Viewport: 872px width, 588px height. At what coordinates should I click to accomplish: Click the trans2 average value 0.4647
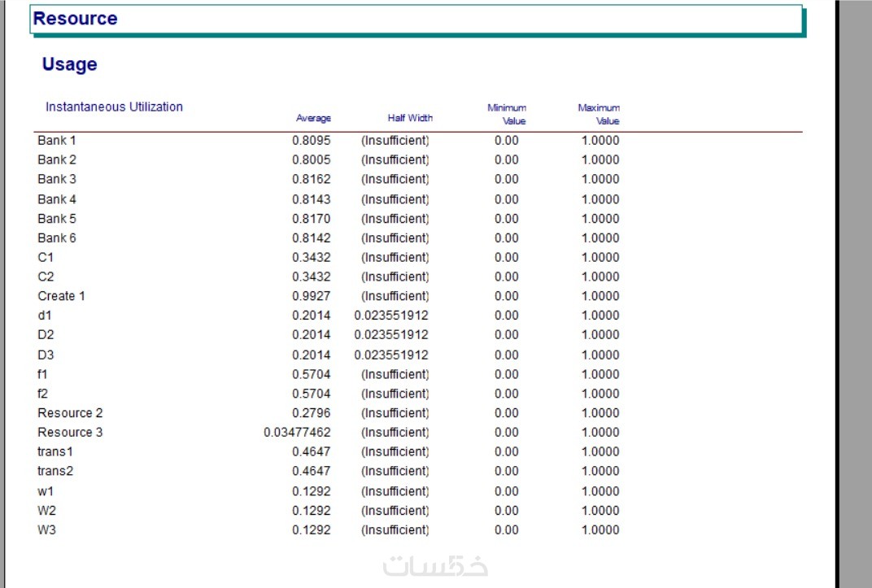(312, 471)
